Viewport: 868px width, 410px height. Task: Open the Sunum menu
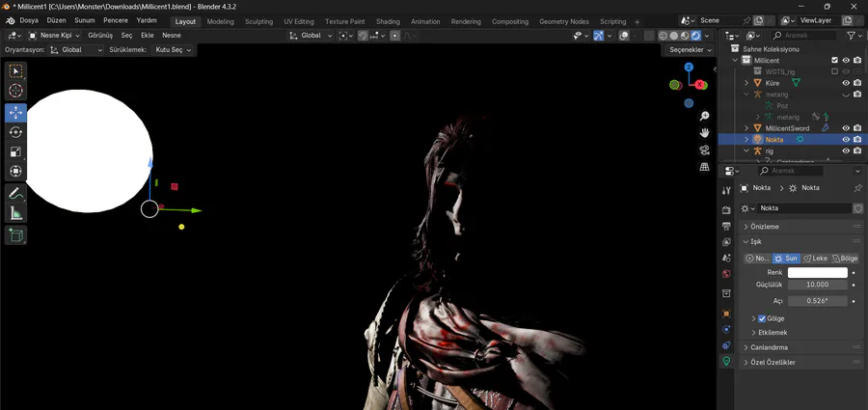[x=84, y=20]
